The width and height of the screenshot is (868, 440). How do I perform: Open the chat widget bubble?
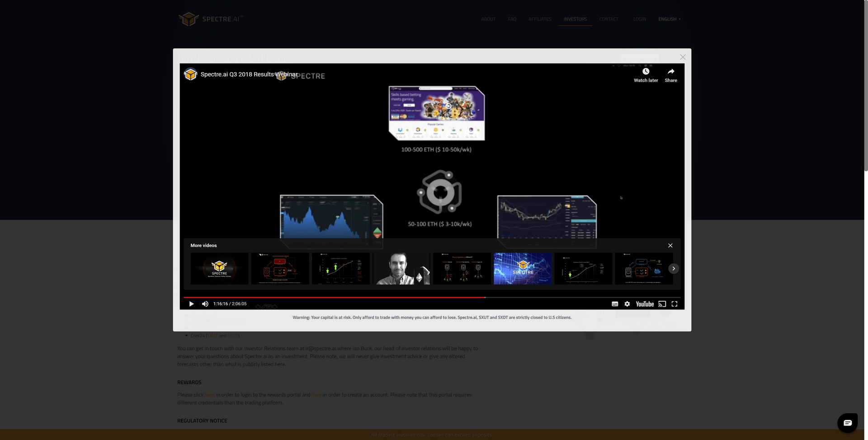847,423
